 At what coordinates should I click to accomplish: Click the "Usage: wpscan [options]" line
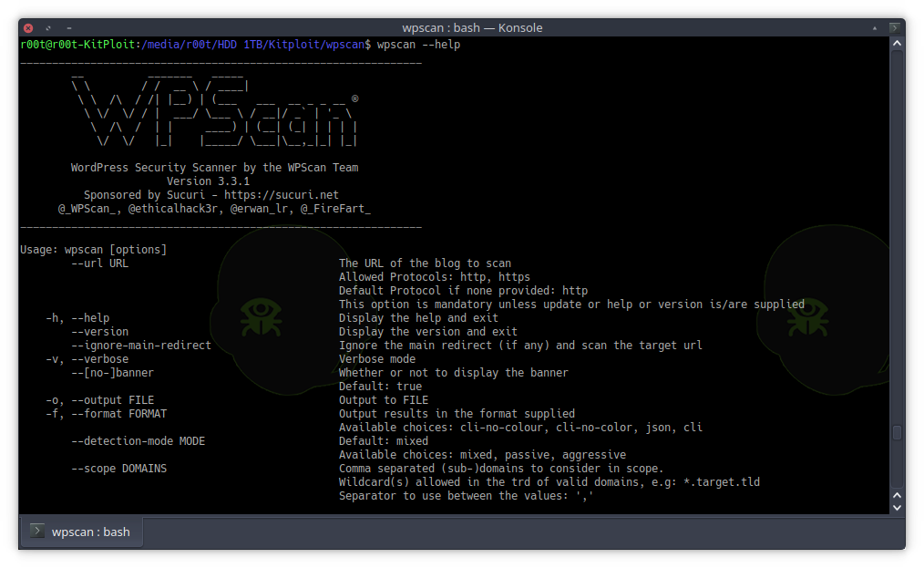click(x=94, y=250)
